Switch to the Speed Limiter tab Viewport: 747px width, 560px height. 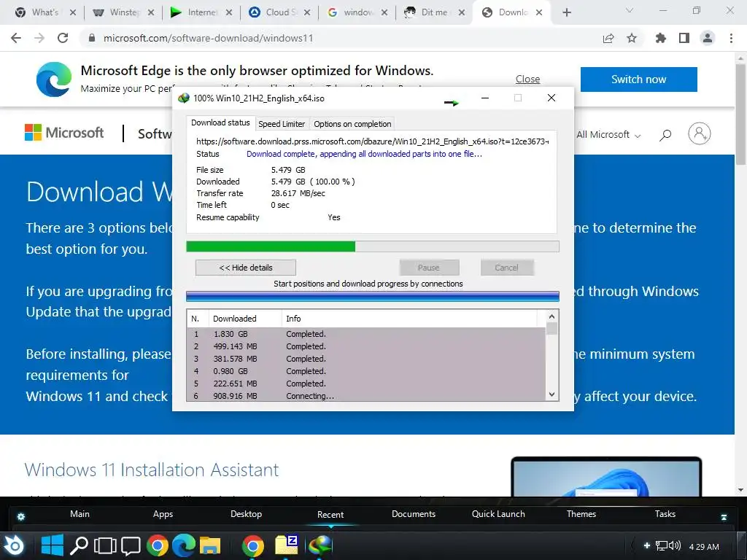[x=282, y=124]
